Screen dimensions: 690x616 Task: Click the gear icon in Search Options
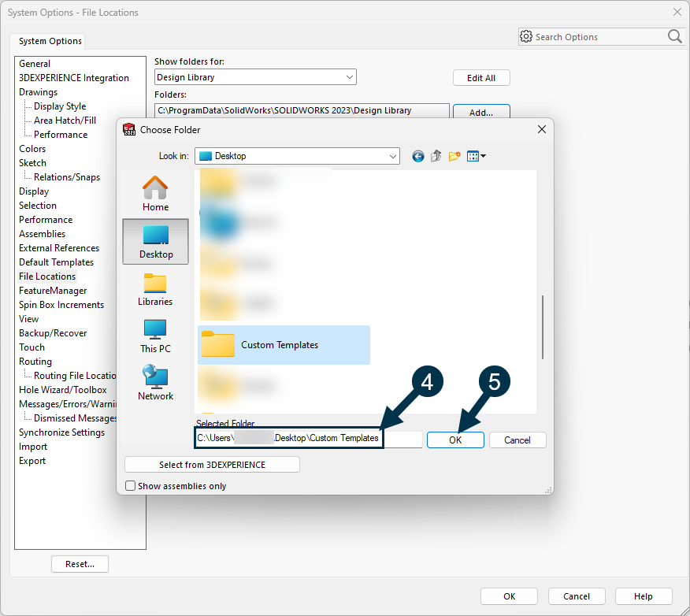[526, 36]
